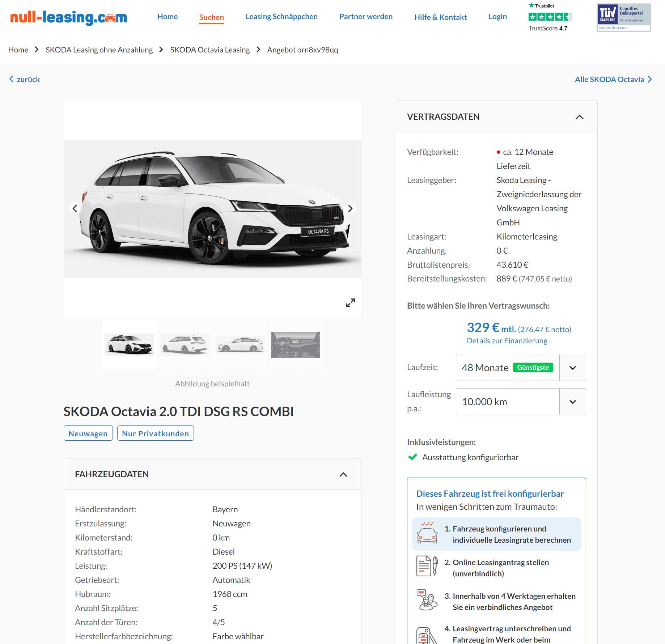The width and height of the screenshot is (665, 644).
Task: Select the side view car thumbnail
Action: pos(240,344)
